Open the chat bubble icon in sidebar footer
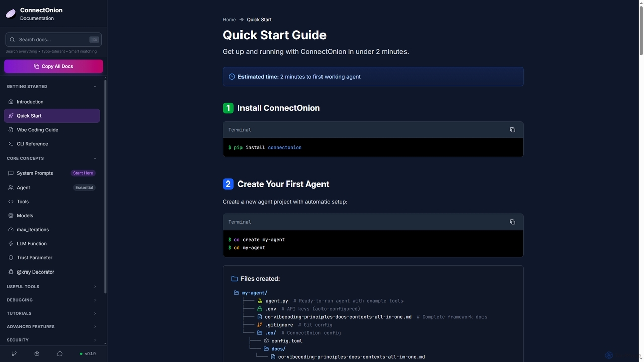644x362 pixels. [60, 354]
